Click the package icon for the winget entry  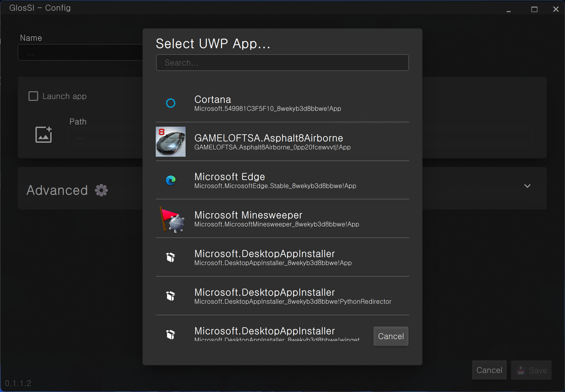click(x=171, y=334)
